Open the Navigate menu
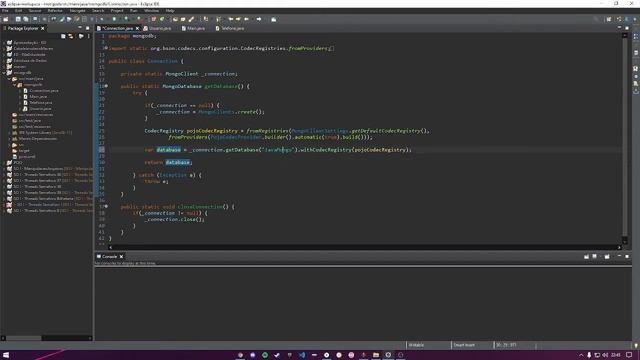 coord(77,11)
